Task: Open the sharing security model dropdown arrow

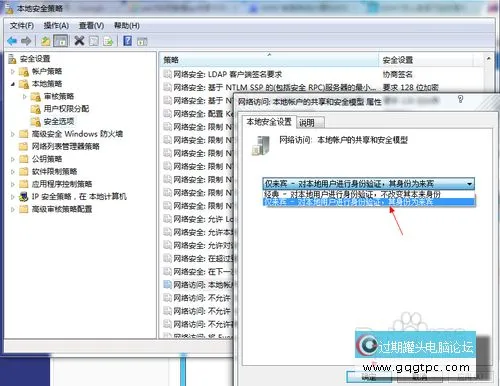Action: 469,184
